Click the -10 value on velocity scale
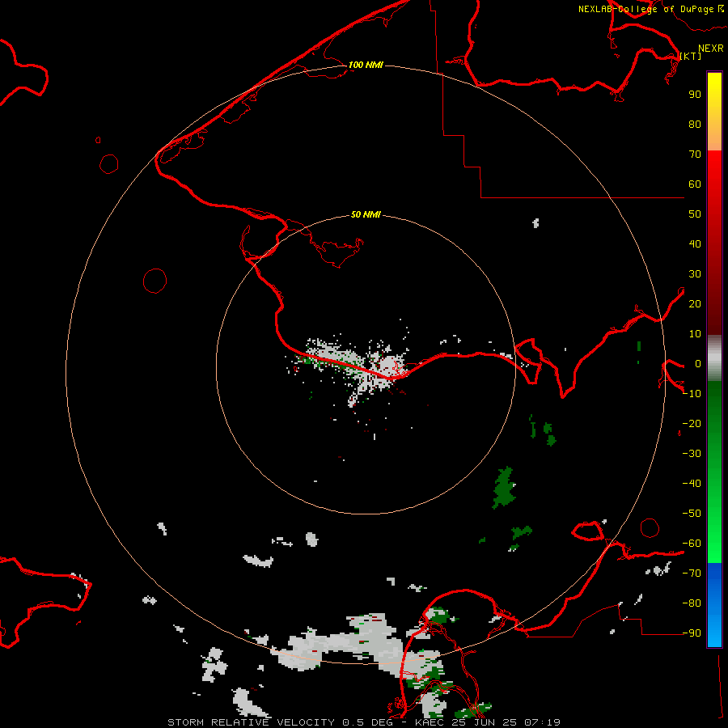The image size is (728, 728). [x=692, y=394]
